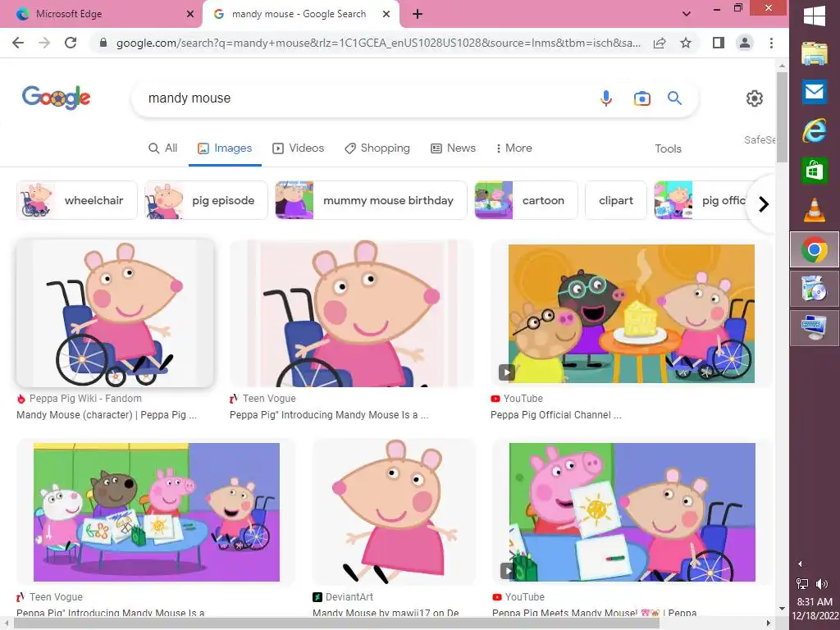Open the Chrome profile menu
Image resolution: width=840 pixels, height=630 pixels.
click(x=745, y=43)
